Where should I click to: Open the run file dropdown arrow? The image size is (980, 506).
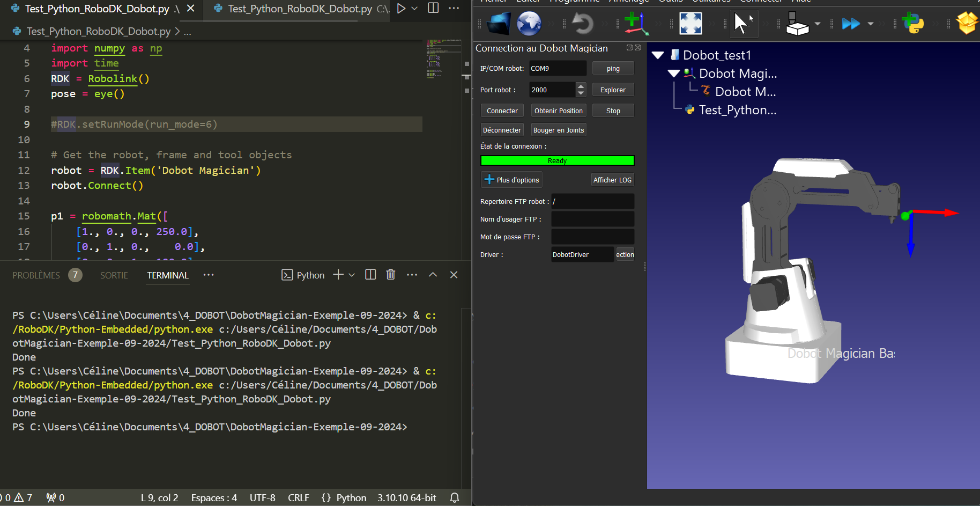(414, 9)
